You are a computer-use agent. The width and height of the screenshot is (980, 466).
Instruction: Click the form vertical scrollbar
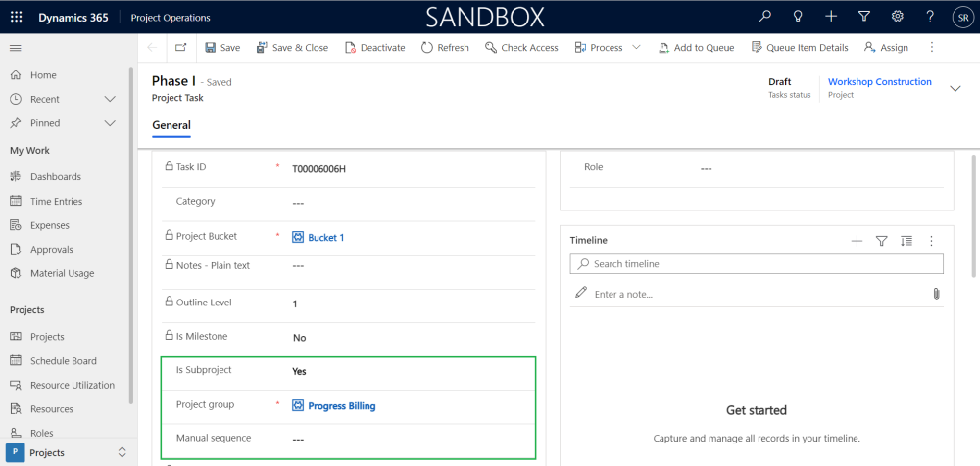(974, 214)
